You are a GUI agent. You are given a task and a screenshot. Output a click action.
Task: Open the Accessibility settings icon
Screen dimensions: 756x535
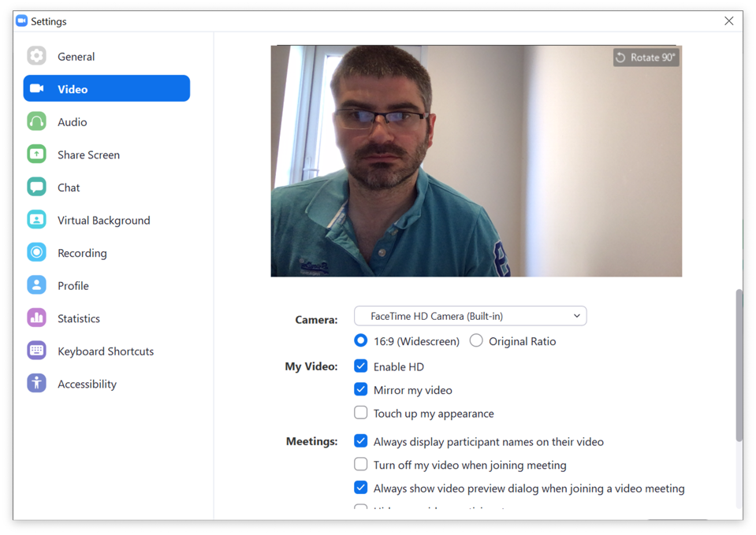click(x=36, y=384)
